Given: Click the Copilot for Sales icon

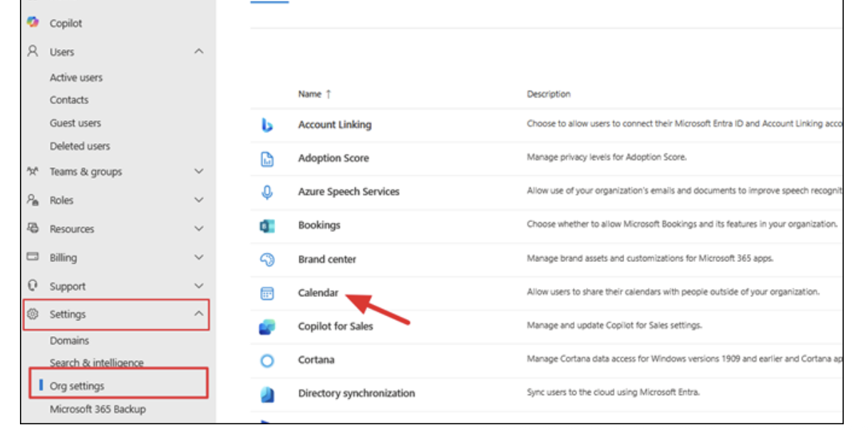Looking at the screenshot, I should coord(267,327).
